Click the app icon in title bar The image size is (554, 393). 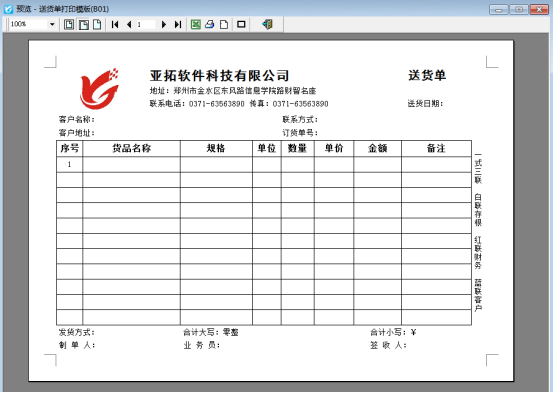click(x=8, y=9)
